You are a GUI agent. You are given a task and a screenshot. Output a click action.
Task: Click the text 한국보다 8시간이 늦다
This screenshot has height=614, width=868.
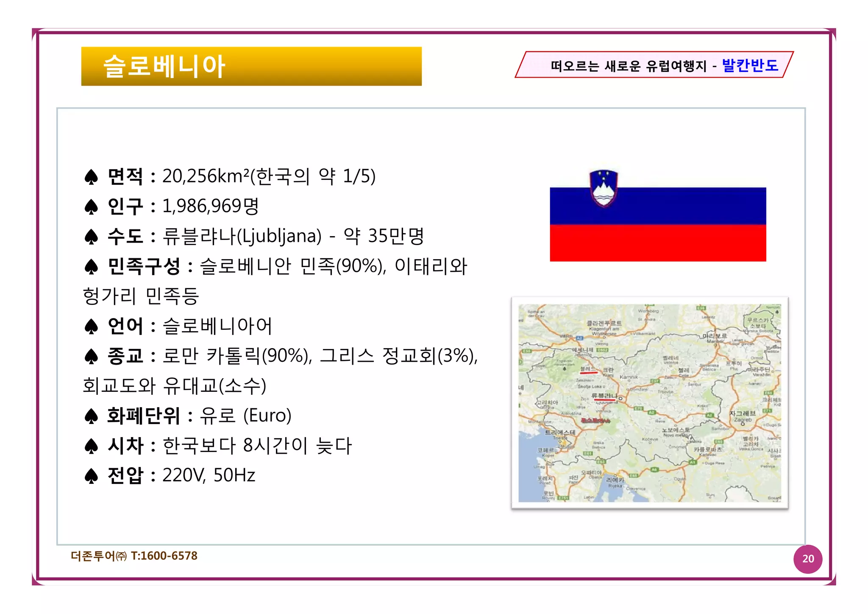[257, 446]
